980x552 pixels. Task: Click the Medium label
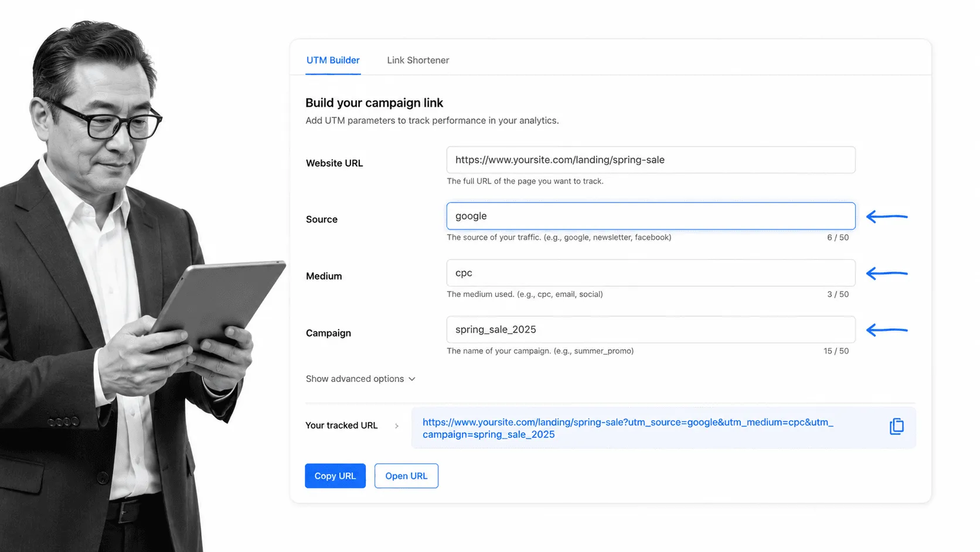[x=324, y=276]
